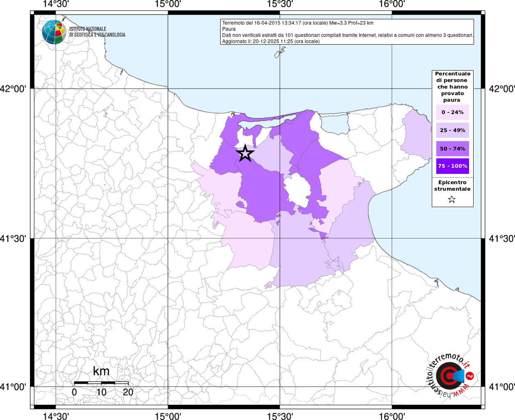Click the top axis label 14°30'
515x420 pixels.
coord(56,4)
